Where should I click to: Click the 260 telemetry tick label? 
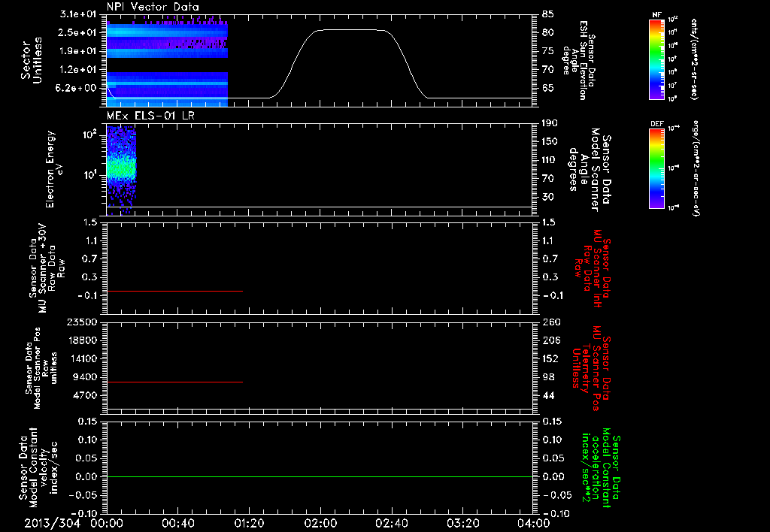550,322
